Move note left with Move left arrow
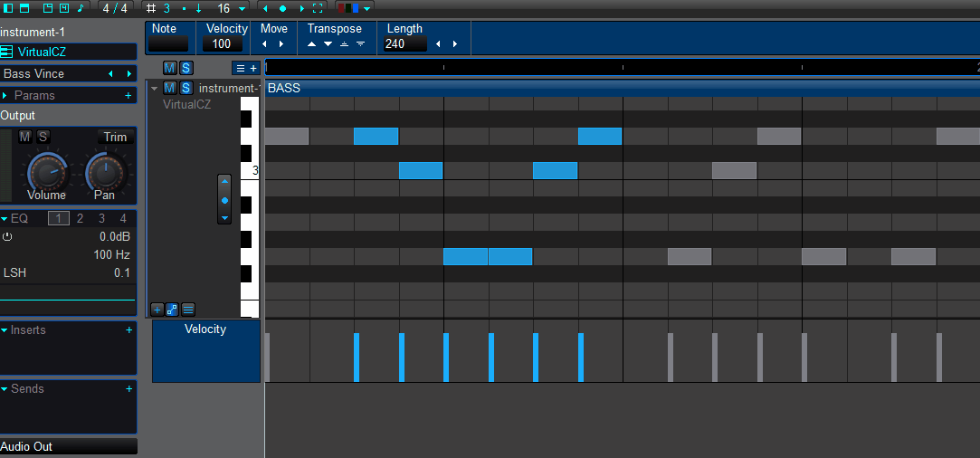 tap(264, 43)
